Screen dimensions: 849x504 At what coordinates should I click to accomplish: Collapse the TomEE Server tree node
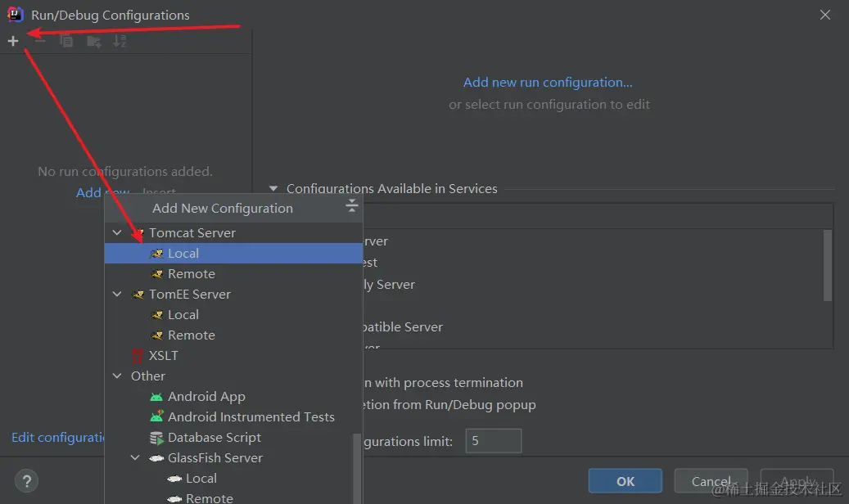point(117,295)
